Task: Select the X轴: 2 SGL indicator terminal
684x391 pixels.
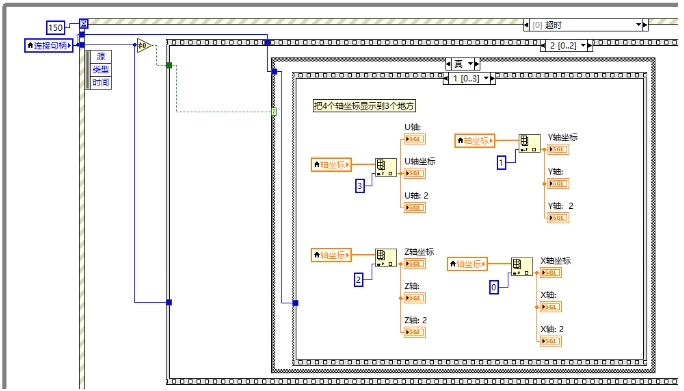Action: (551, 341)
